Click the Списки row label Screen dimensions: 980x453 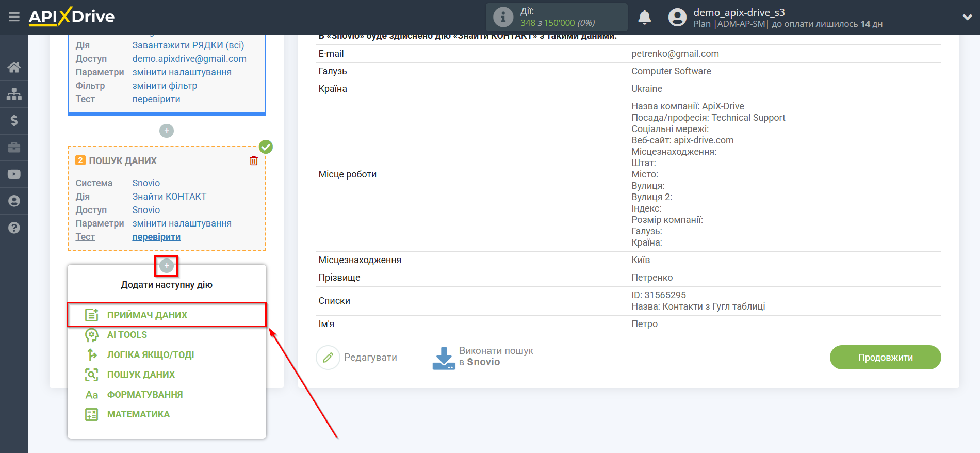(x=334, y=301)
